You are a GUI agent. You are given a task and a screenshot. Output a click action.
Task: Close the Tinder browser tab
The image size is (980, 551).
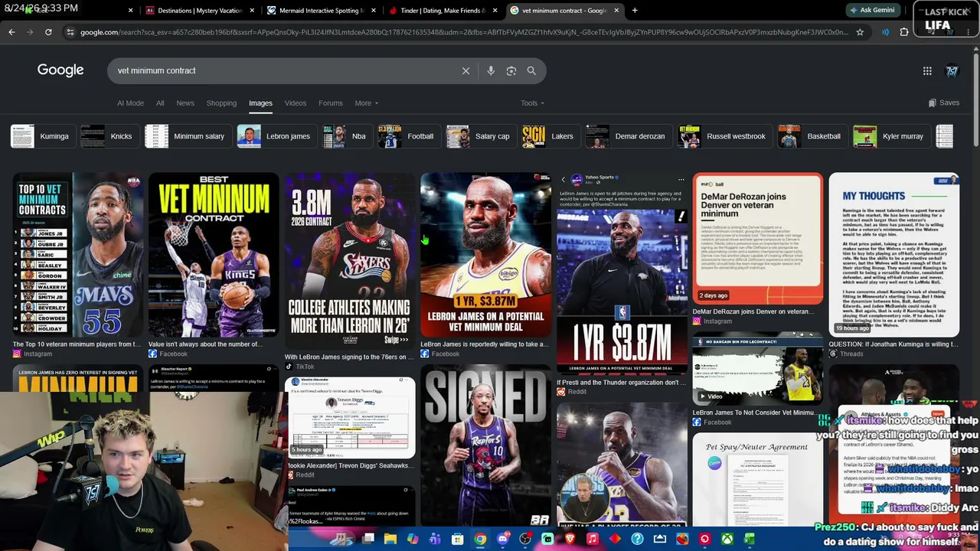[495, 11]
